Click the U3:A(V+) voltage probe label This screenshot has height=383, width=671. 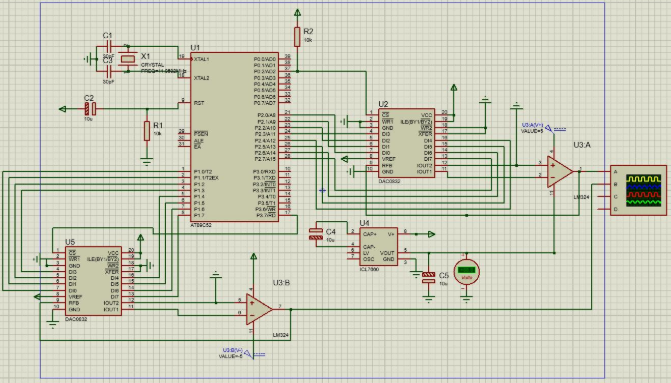pyautogui.click(x=532, y=128)
